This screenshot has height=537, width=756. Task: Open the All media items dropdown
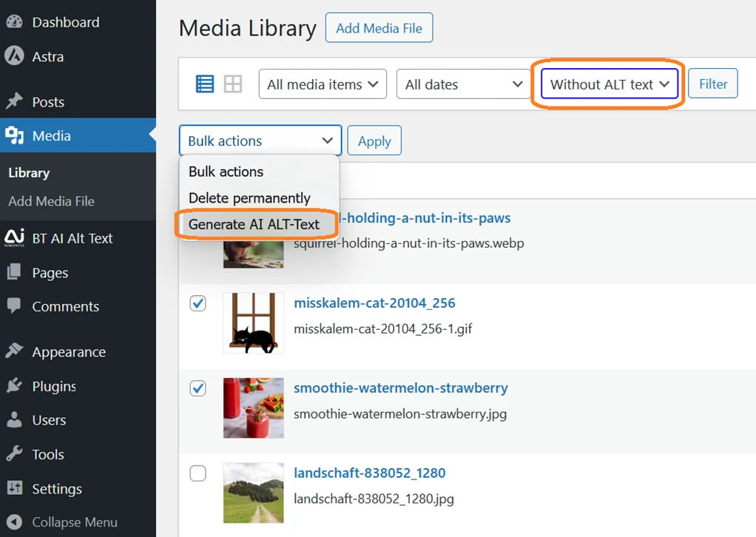[322, 84]
